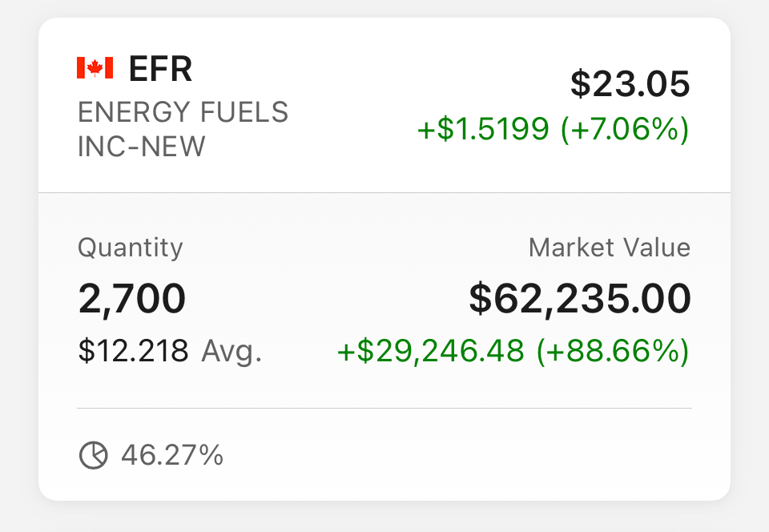Click the +$29,246.48 unrealized gain amount
The image size is (769, 532).
coord(431,351)
